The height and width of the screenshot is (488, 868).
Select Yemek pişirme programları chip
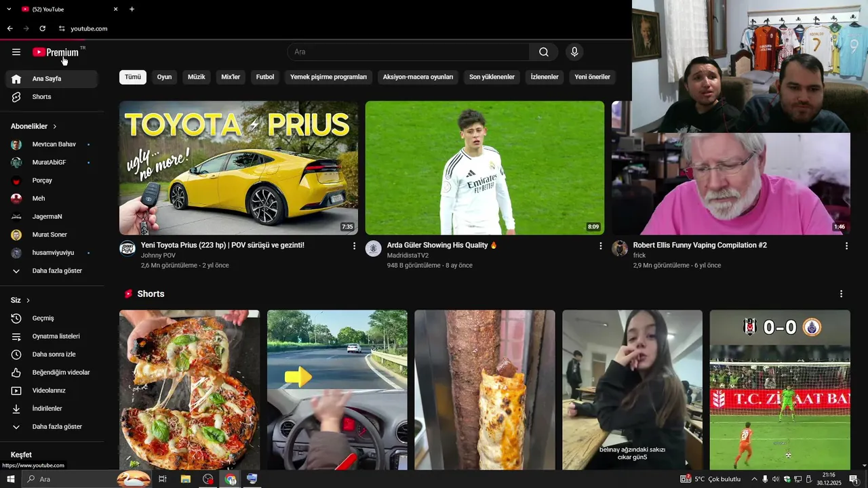(x=328, y=77)
